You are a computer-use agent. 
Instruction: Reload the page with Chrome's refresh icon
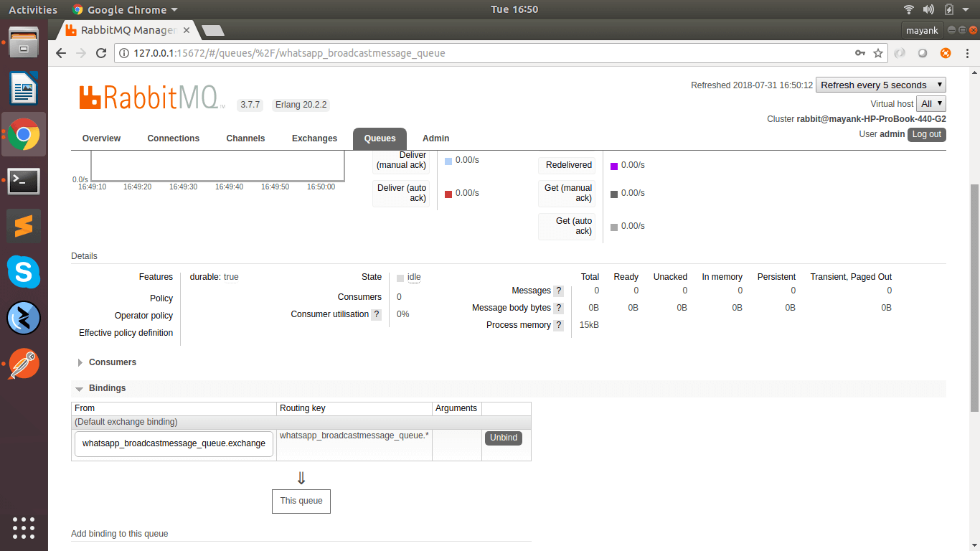click(101, 53)
